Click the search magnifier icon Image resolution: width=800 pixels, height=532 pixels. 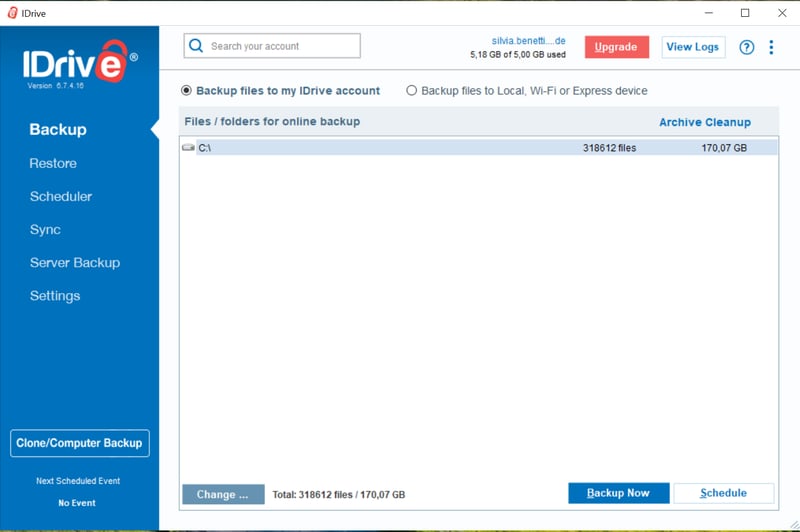point(196,46)
